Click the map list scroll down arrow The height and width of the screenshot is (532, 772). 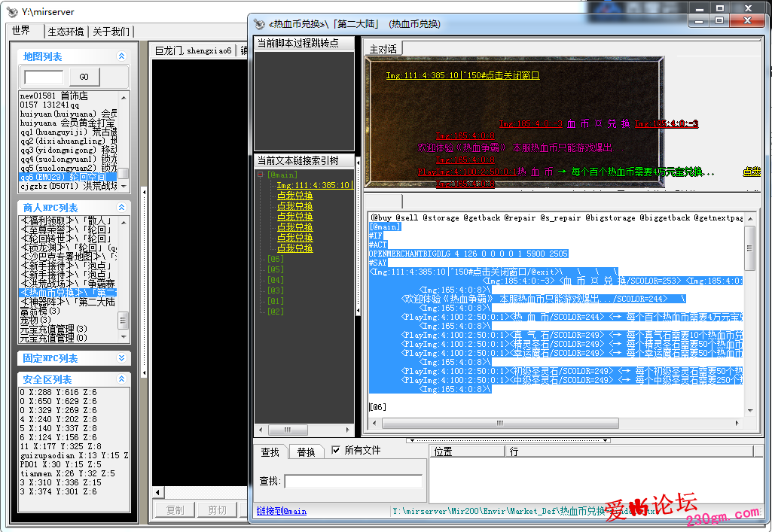[x=123, y=186]
